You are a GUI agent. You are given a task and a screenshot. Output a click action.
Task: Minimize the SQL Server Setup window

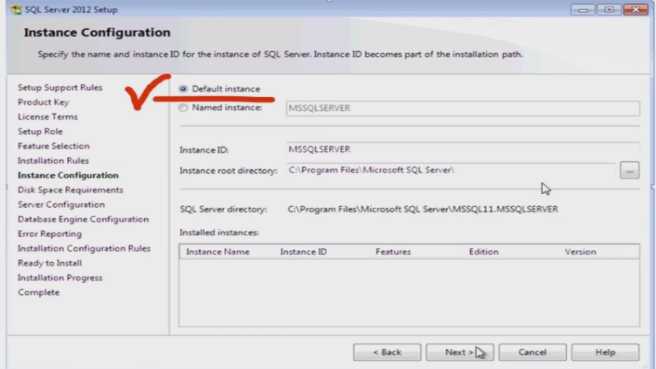tap(583, 9)
